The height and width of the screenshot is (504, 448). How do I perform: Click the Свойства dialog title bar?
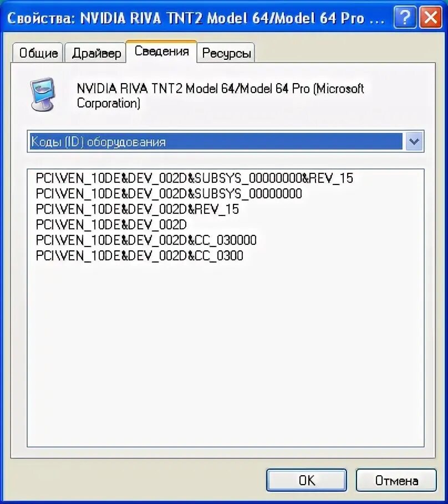pos(196,18)
